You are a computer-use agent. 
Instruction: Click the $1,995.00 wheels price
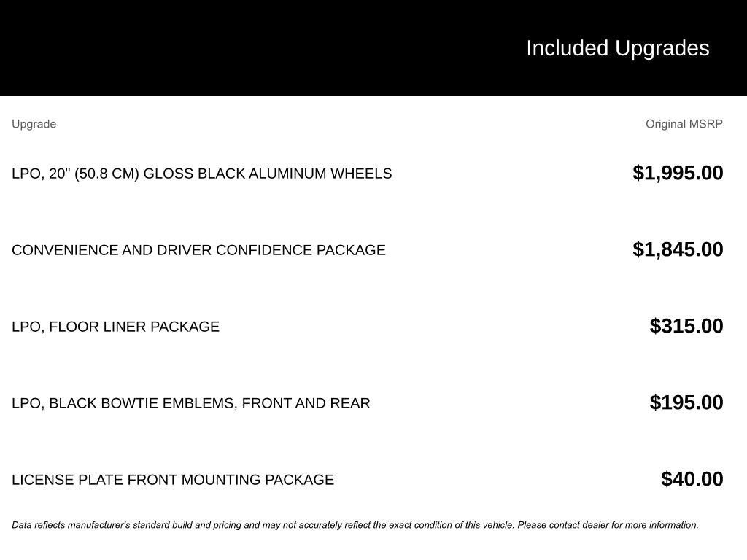(x=678, y=173)
